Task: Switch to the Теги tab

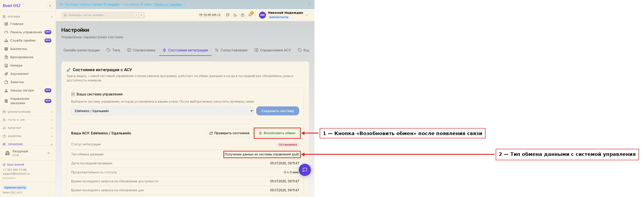Action: pyautogui.click(x=114, y=50)
